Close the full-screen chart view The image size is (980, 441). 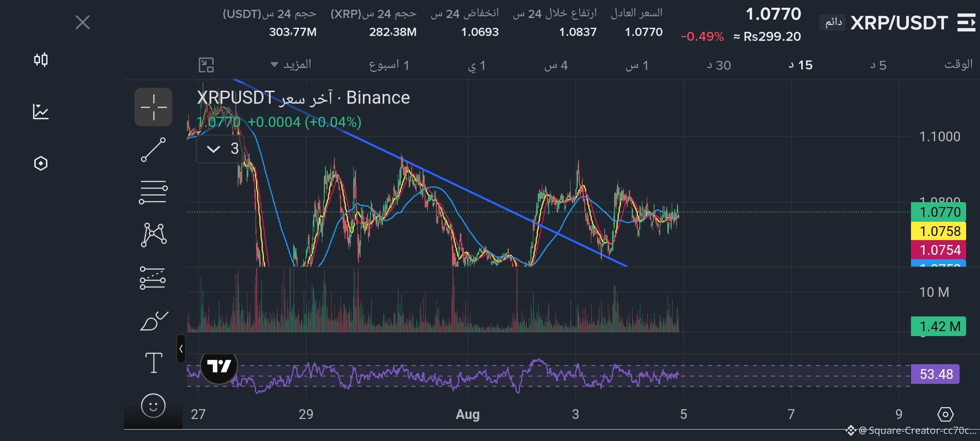click(82, 22)
